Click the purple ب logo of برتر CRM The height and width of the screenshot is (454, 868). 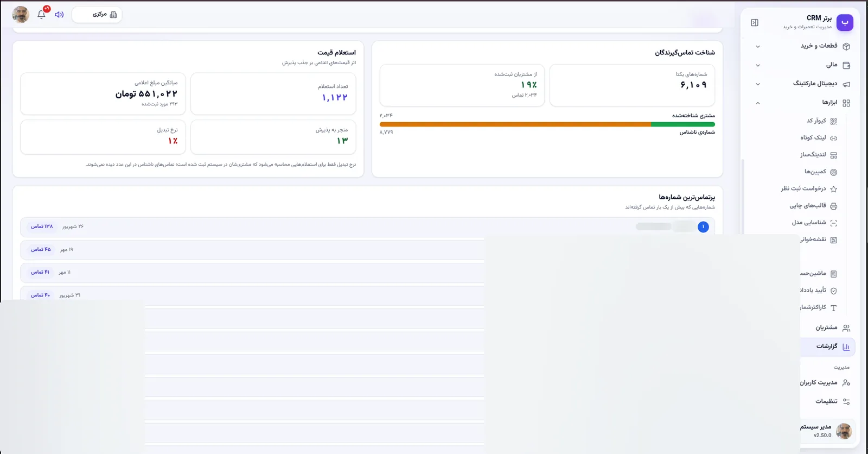coord(845,23)
